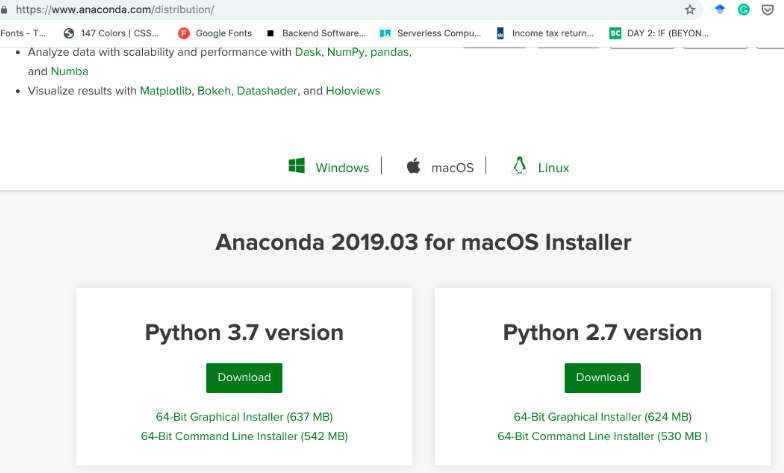Switch to the Linux installer tab
The width and height of the screenshot is (784, 473).
(x=540, y=166)
